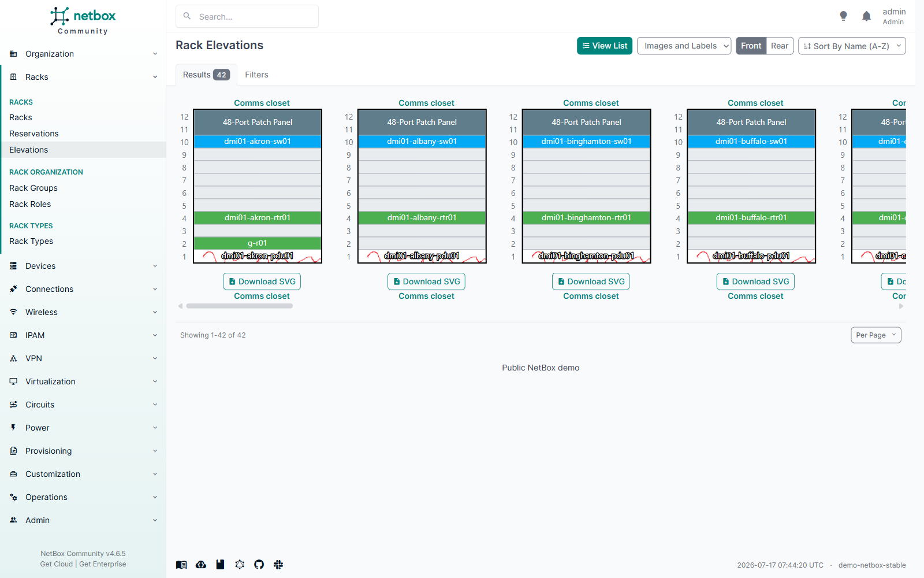Open notifications bell icon
This screenshot has height=578, width=924.
866,16
